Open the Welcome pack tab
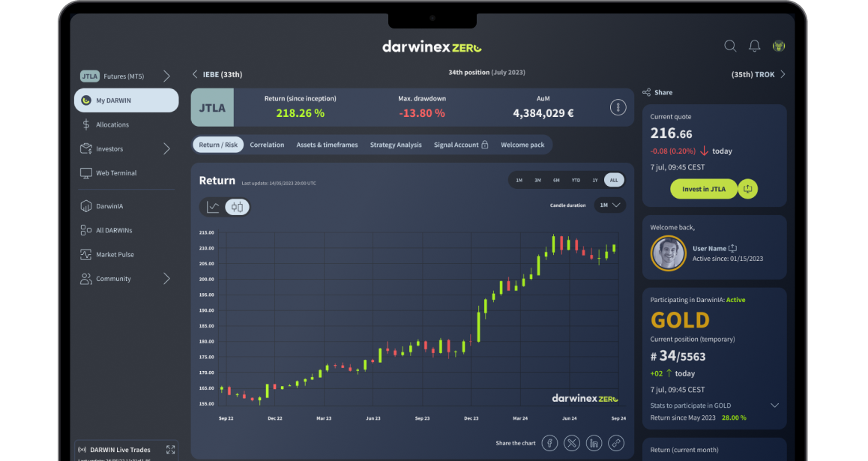 522,145
